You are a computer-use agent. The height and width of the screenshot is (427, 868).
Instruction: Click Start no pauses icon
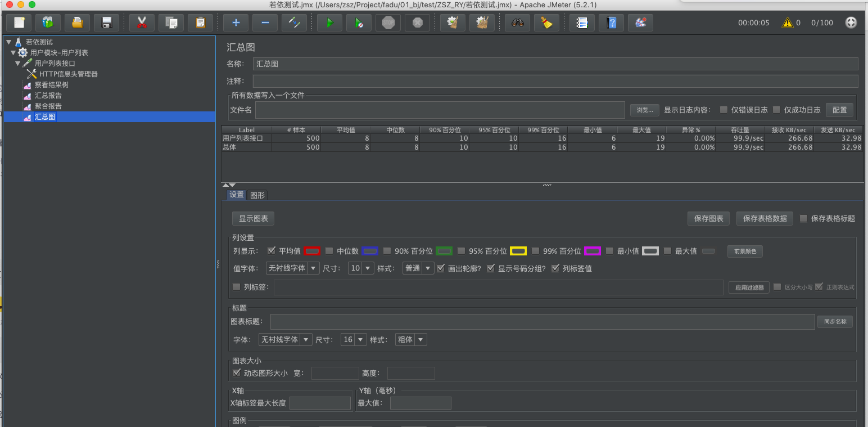359,23
